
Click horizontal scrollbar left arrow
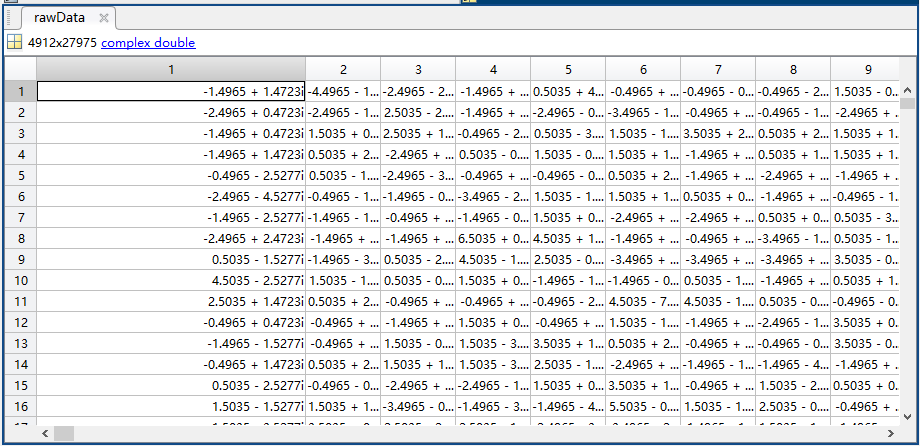pos(45,434)
